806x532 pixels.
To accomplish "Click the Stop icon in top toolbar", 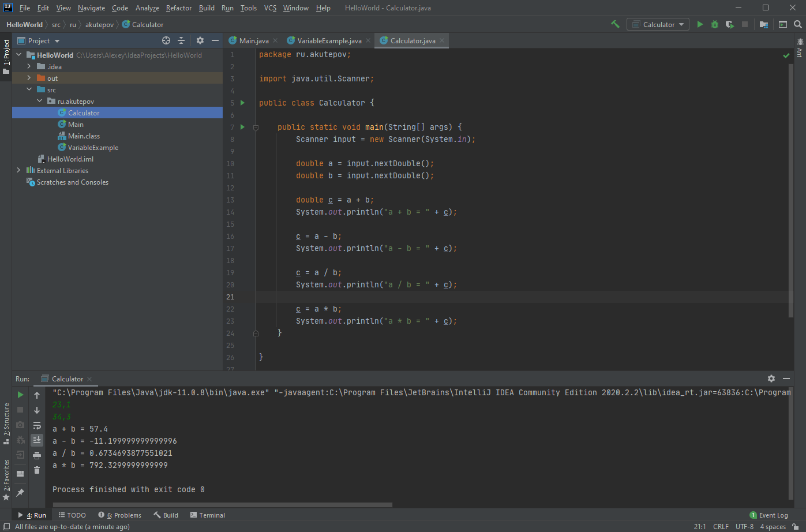I will pyautogui.click(x=745, y=24).
